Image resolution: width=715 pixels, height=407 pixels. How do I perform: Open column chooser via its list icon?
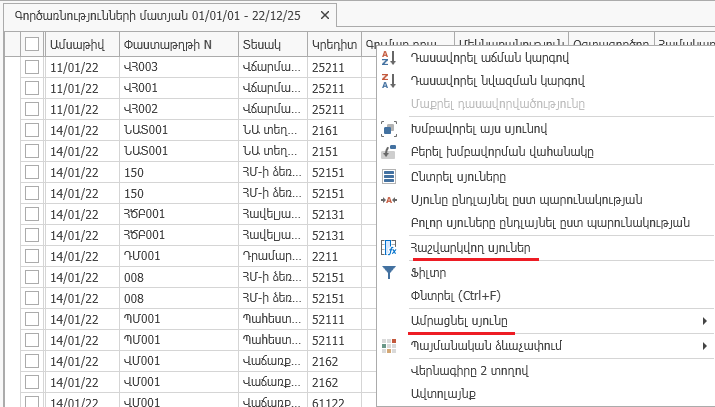(x=390, y=177)
